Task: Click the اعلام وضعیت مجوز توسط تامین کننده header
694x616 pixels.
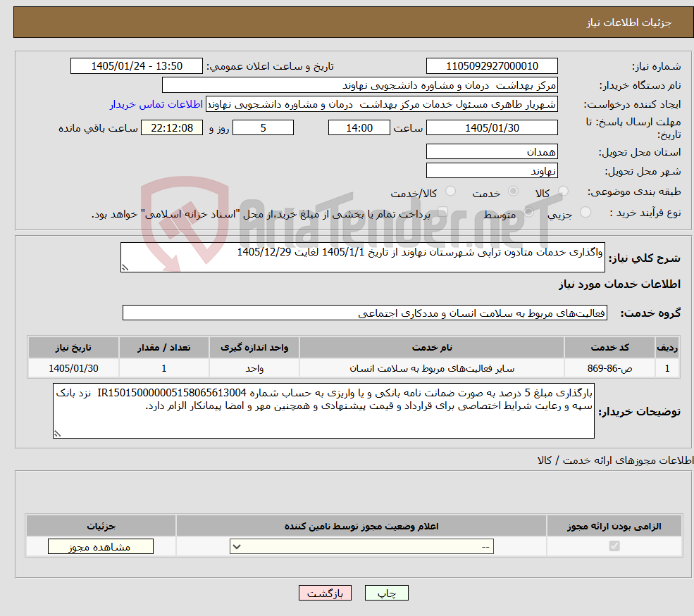Action: (361, 526)
